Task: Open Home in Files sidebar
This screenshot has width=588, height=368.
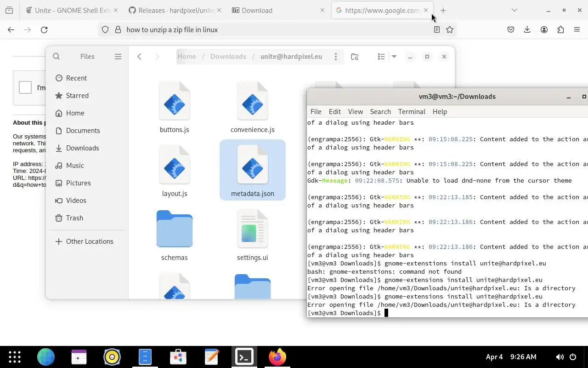Action: click(x=87, y=113)
